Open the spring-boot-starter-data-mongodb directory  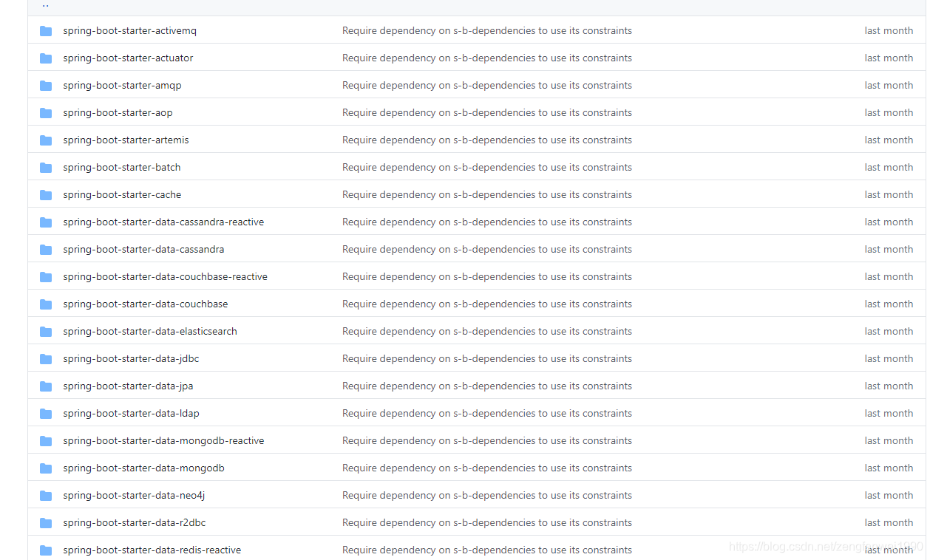click(x=143, y=468)
